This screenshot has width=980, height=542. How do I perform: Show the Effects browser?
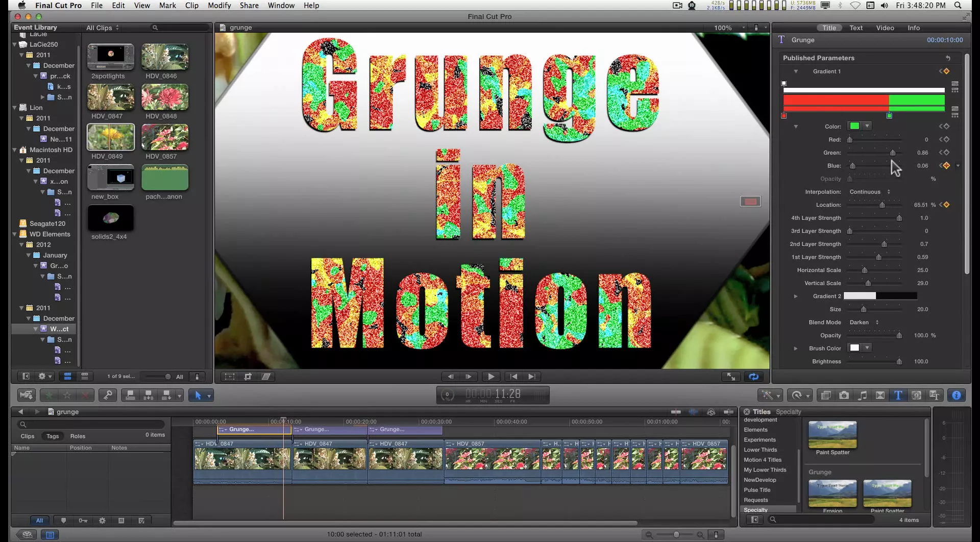point(826,395)
